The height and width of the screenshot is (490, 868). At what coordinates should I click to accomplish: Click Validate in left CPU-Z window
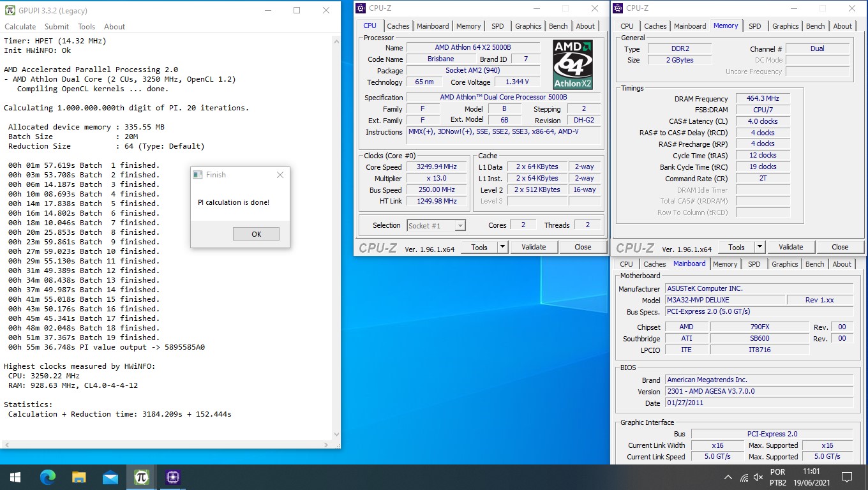[534, 247]
